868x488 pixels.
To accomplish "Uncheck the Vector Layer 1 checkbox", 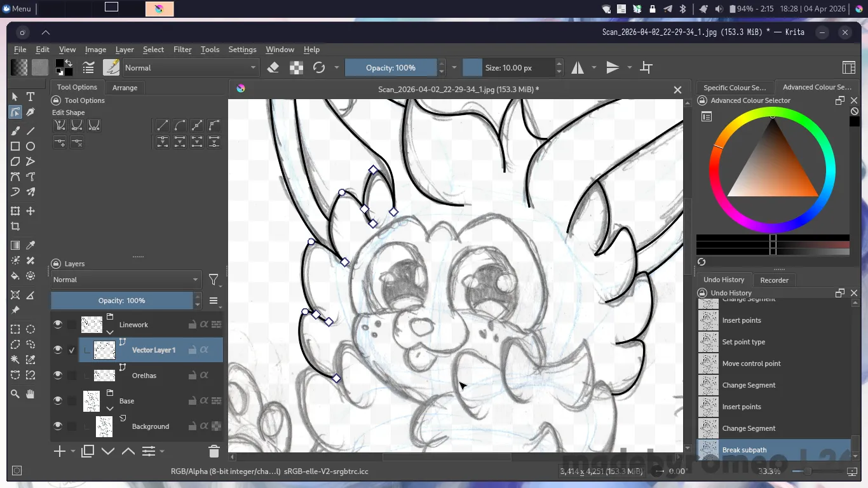I will click(x=72, y=350).
